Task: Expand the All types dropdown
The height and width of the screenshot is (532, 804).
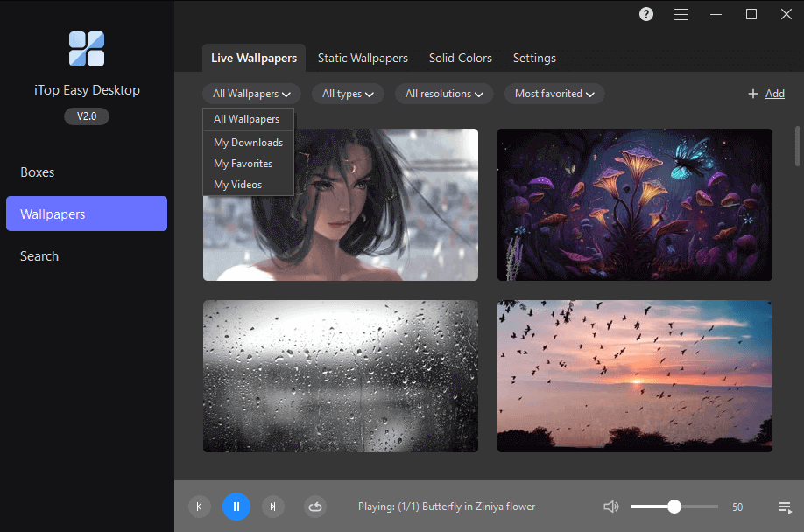Action: pyautogui.click(x=348, y=94)
